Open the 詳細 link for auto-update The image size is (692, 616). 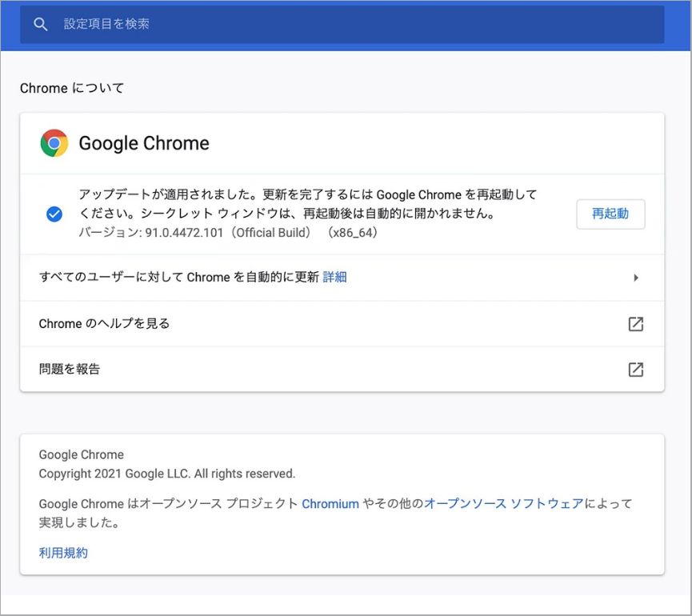tap(334, 277)
